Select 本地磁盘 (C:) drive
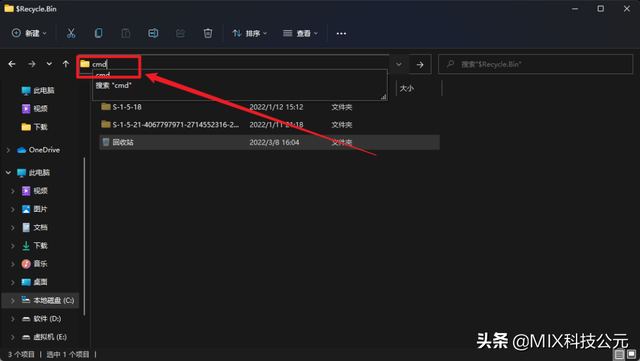Image resolution: width=640 pixels, height=361 pixels. pyautogui.click(x=48, y=301)
